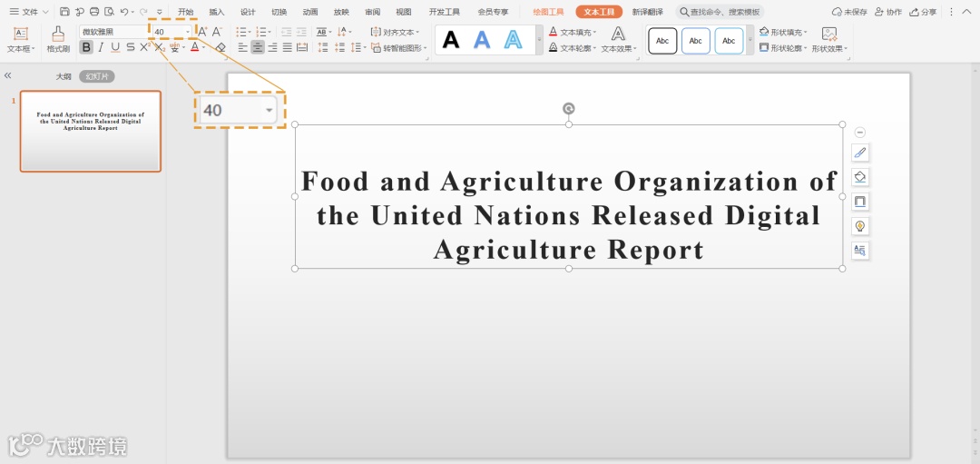Switch to the 文本工具 tab
Viewport: 980px width, 464px height.
600,11
